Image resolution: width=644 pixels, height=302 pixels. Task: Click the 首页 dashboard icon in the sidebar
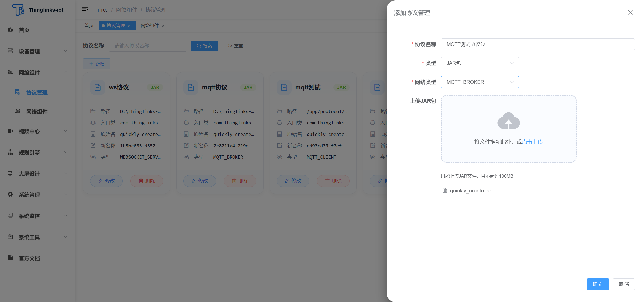coord(10,30)
